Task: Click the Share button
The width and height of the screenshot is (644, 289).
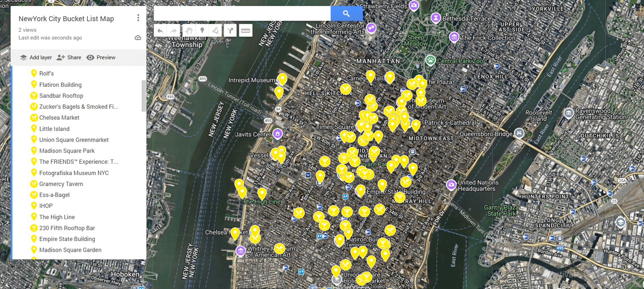Action: click(69, 57)
